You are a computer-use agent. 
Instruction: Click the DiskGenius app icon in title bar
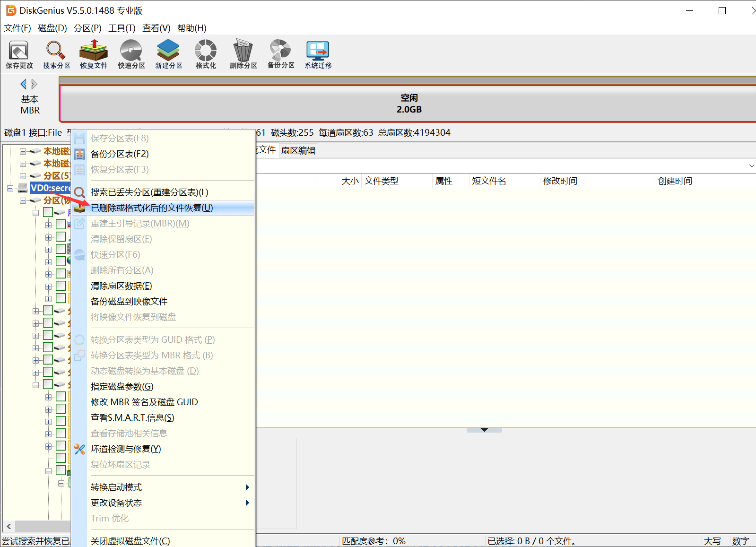tap(11, 10)
